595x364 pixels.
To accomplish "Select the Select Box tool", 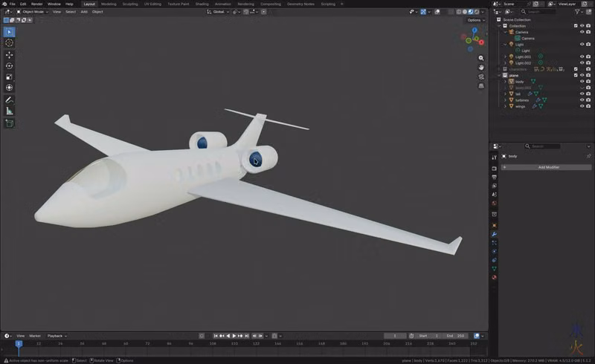I will 9,32.
